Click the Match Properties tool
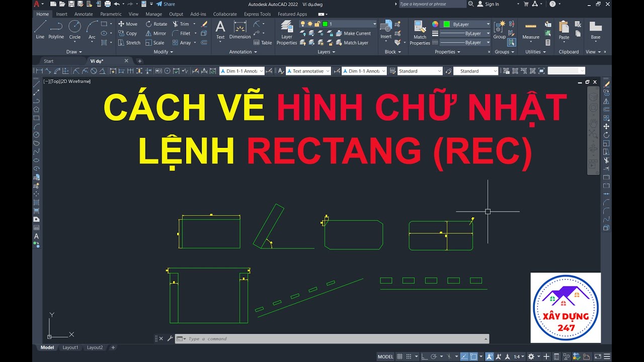This screenshot has width=644, height=362. click(x=420, y=33)
